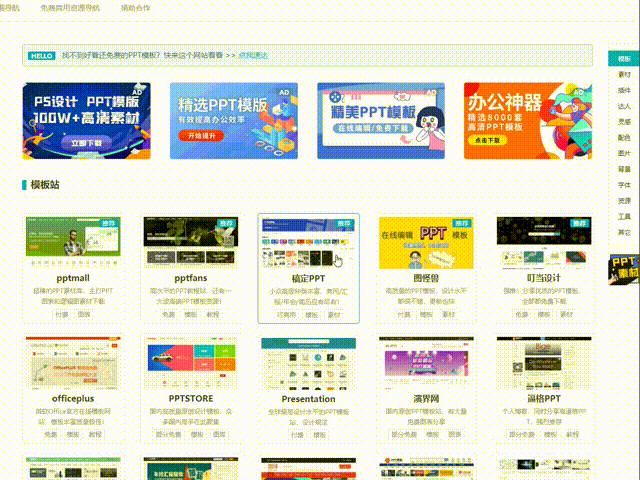Click 图表 tag under 演界网
The image size is (640, 480).
pyautogui.click(x=455, y=435)
